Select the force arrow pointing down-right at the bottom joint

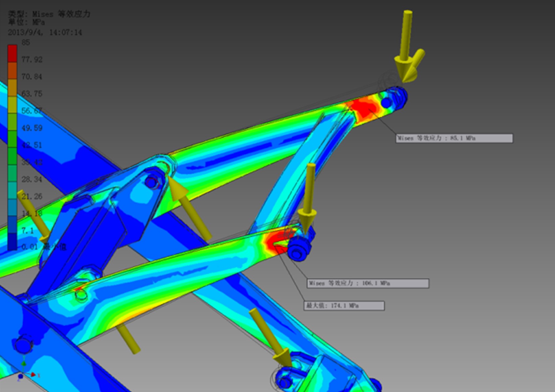[x=270, y=338]
